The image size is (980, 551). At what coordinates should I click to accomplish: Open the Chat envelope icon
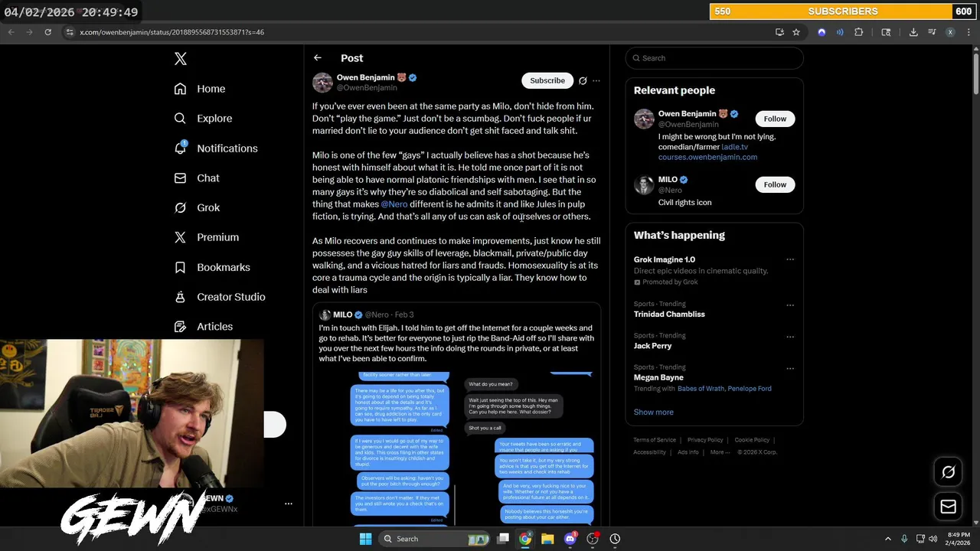coord(180,178)
